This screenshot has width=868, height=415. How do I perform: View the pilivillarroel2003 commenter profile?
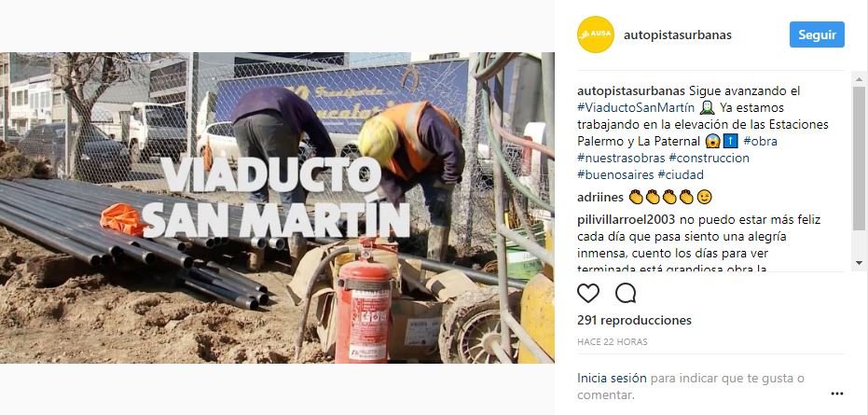(x=627, y=220)
